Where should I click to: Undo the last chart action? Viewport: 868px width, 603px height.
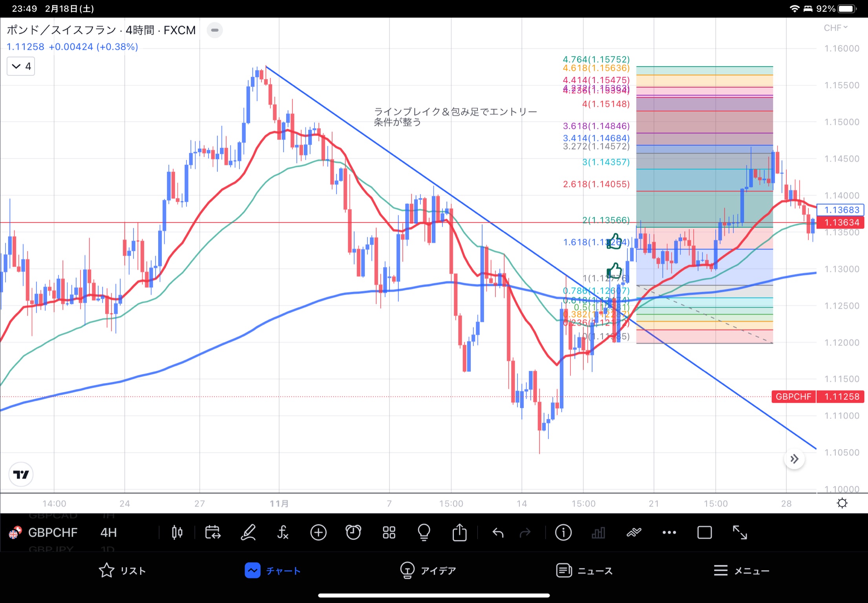point(498,533)
